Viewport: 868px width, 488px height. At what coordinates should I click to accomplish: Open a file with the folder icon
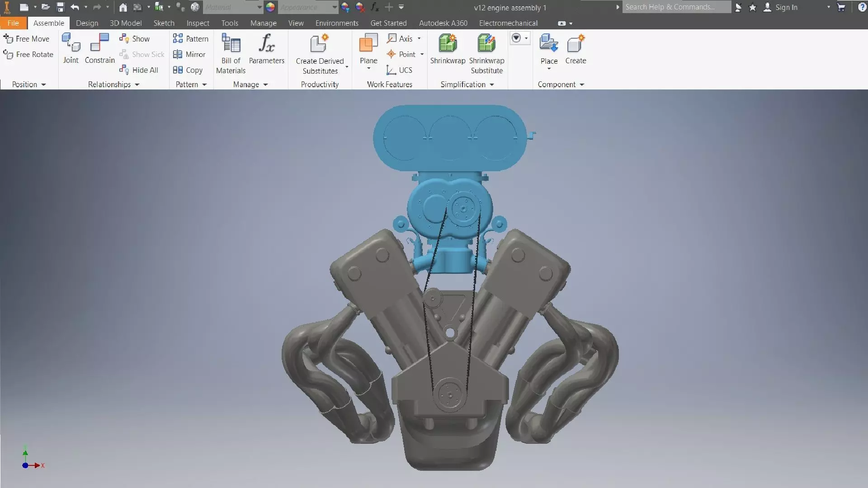tap(46, 7)
